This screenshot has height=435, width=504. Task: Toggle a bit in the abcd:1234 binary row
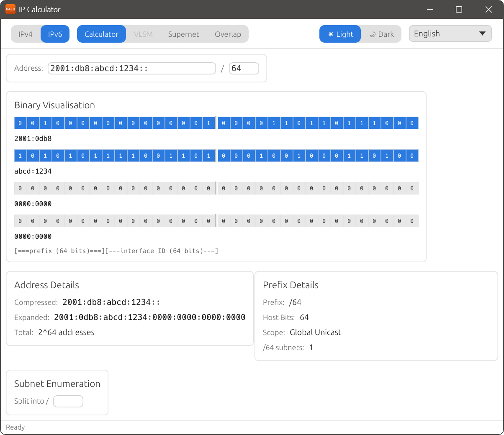20,155
